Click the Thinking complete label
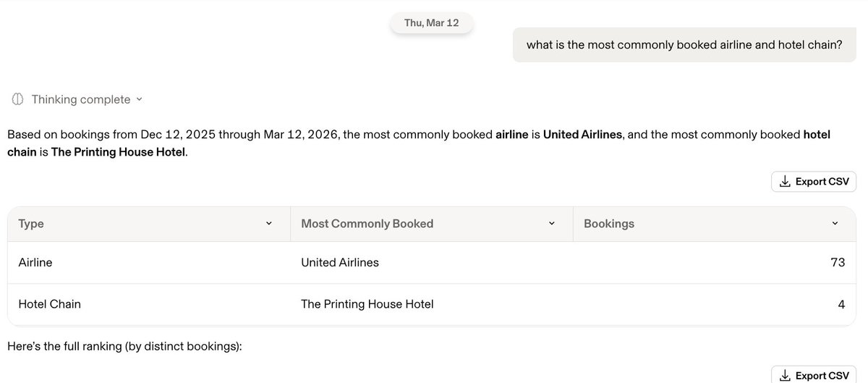This screenshot has width=868, height=383. coord(81,99)
